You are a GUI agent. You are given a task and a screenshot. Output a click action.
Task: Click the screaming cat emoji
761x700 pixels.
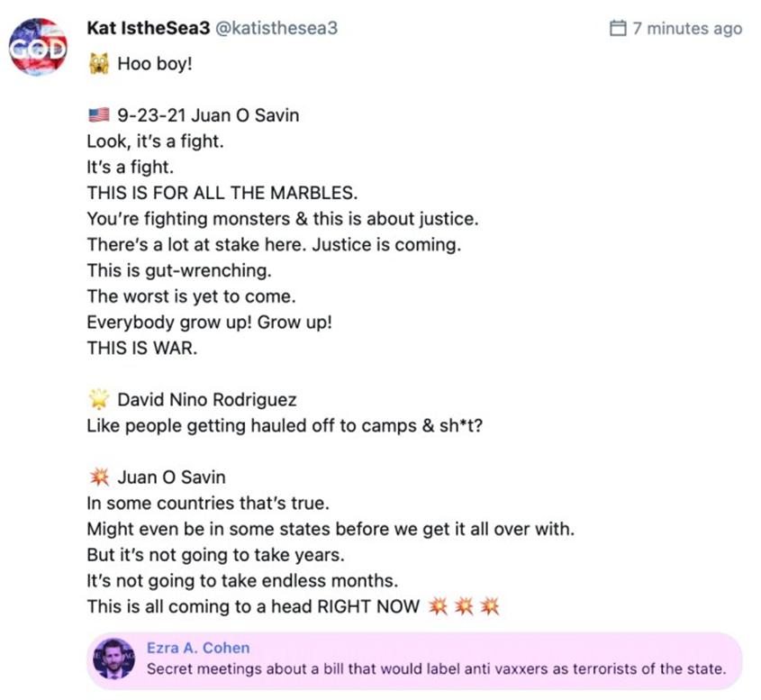(97, 65)
